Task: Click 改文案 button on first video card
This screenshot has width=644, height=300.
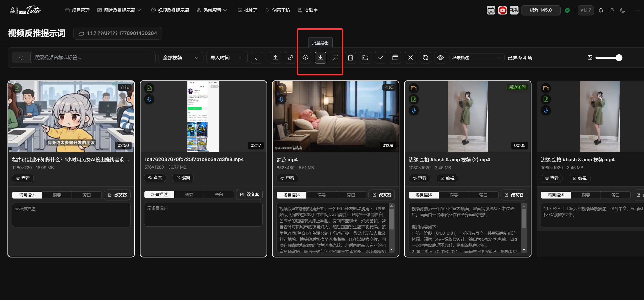Action: (x=117, y=195)
